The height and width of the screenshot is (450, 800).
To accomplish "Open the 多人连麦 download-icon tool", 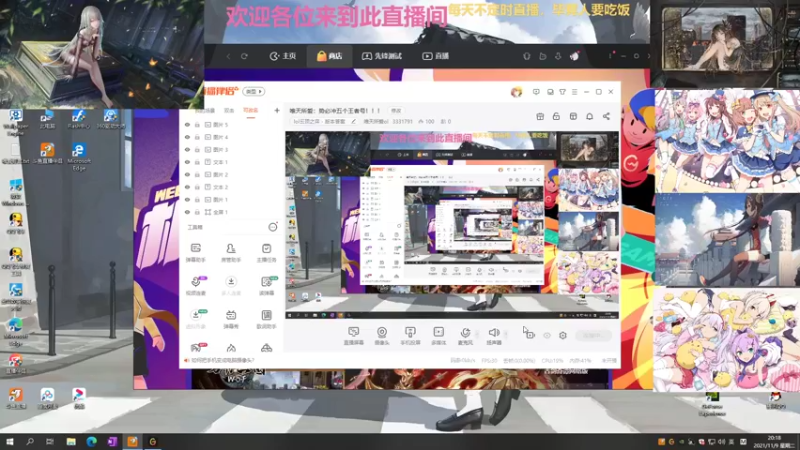I will [x=231, y=286].
